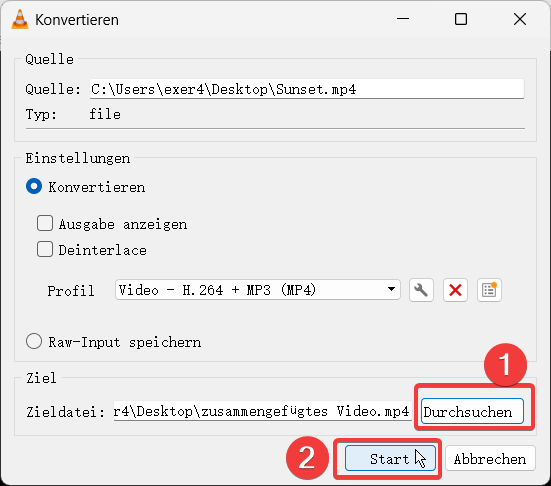The image size is (551, 486).
Task: Open profile editor with the wrench icon
Action: point(421,290)
